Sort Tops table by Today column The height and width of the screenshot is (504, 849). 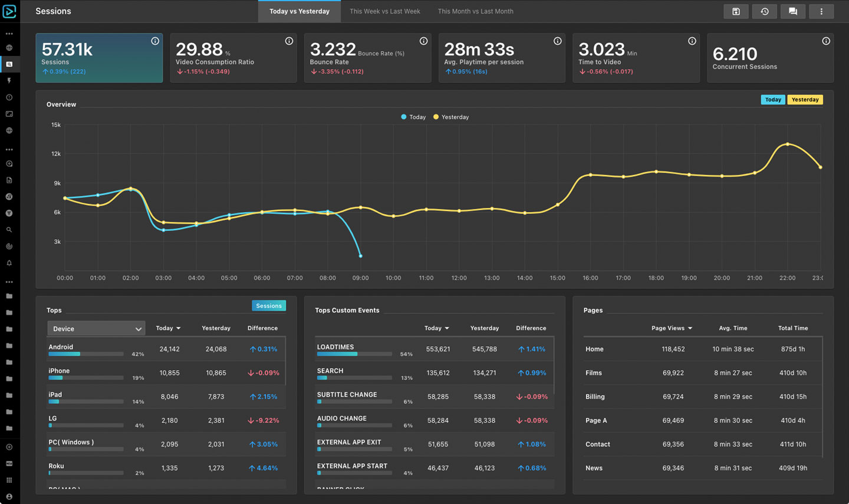168,328
